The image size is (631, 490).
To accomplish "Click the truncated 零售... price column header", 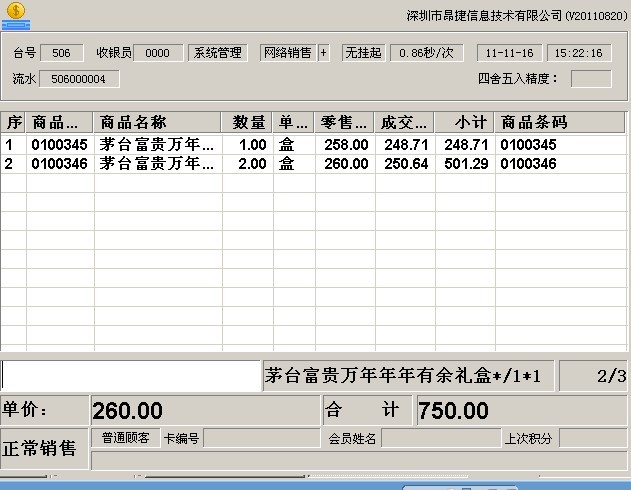I will (344, 122).
